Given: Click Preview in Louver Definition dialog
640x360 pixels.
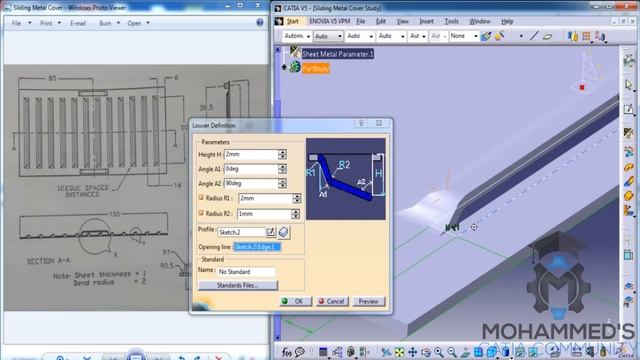Looking at the screenshot, I should 369,301.
